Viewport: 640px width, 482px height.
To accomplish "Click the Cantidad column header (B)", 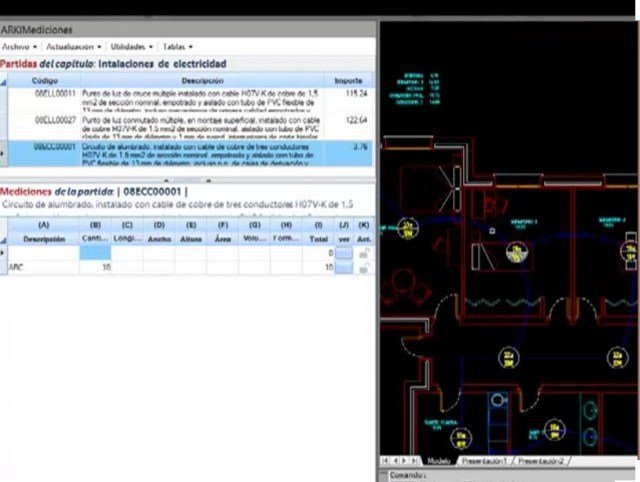I will click(95, 231).
